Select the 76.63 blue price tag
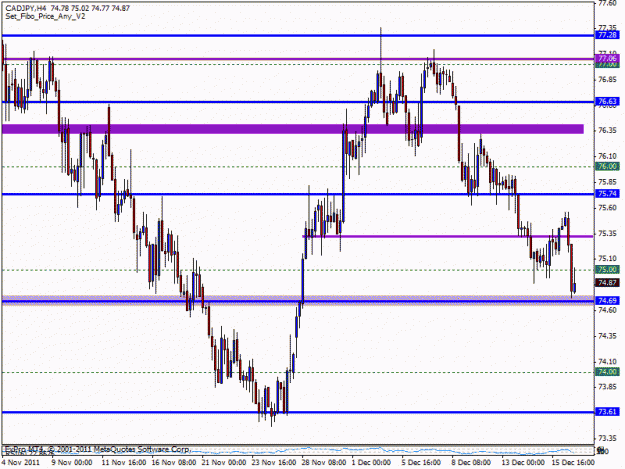 pyautogui.click(x=607, y=102)
